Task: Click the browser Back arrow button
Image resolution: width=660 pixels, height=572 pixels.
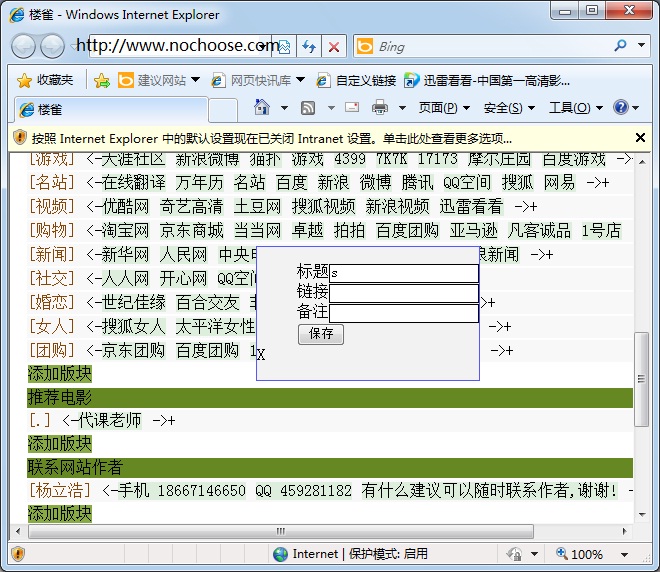Action: 24,46
